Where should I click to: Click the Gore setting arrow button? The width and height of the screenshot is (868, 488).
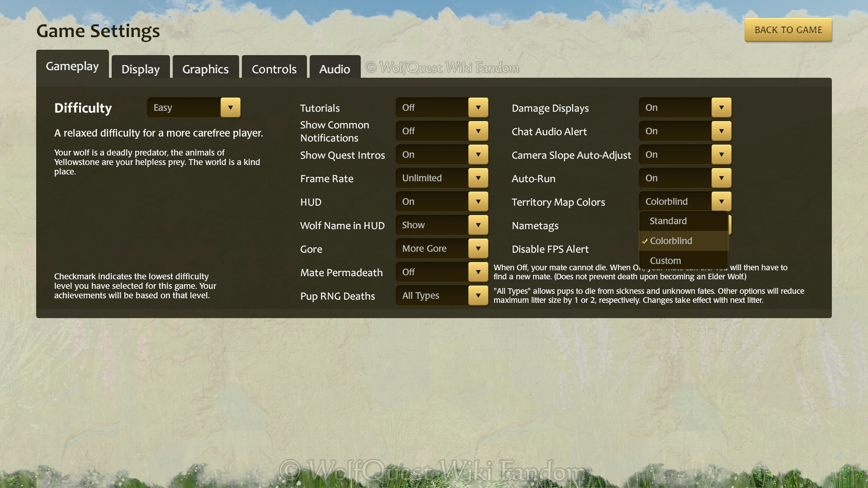pos(478,249)
